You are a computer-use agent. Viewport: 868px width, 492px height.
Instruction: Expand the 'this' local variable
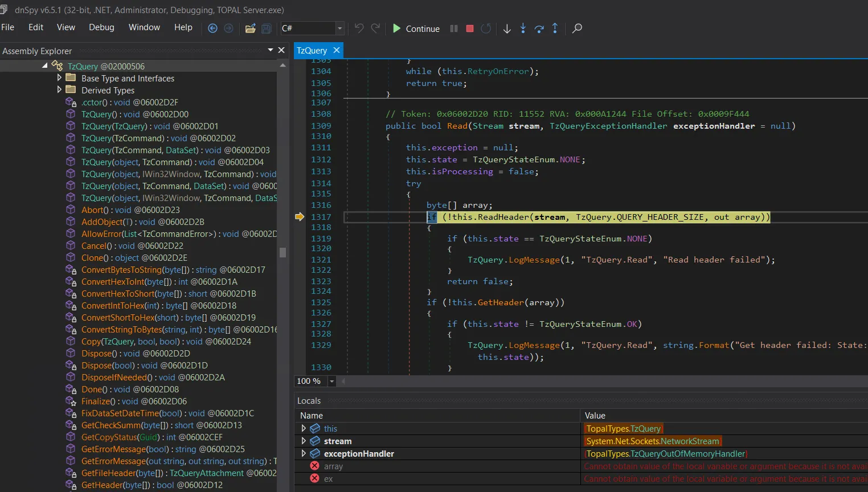click(x=304, y=428)
